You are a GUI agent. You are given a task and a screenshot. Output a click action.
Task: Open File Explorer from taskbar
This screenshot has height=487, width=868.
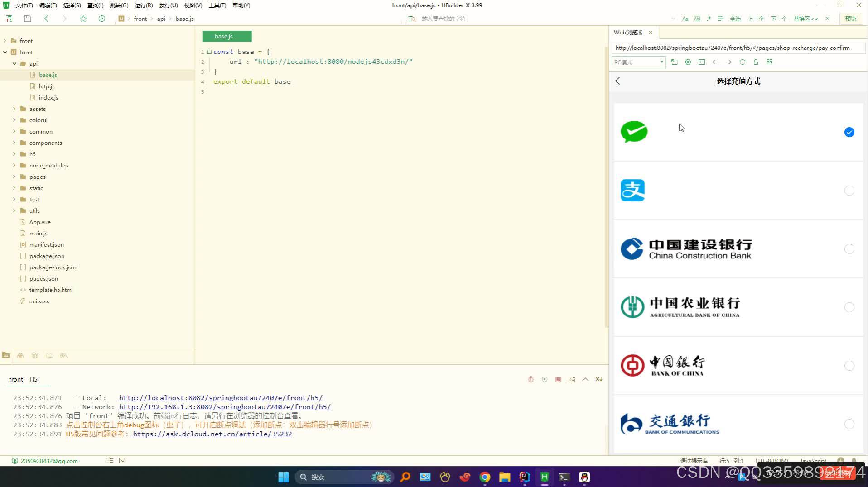point(505,477)
